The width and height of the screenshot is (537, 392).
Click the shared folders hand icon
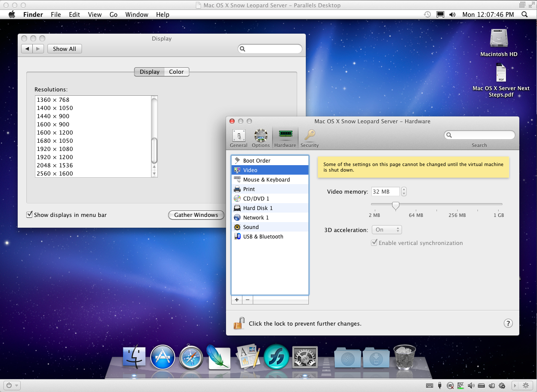492,386
